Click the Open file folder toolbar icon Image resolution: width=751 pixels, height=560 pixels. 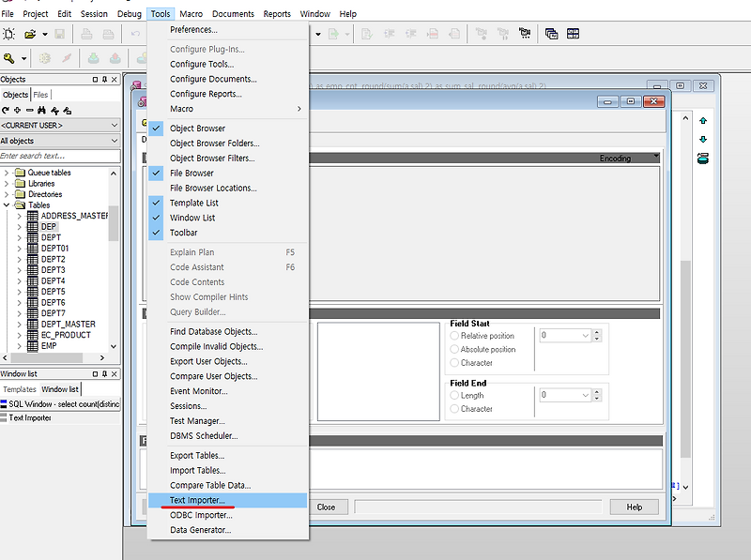(28, 34)
